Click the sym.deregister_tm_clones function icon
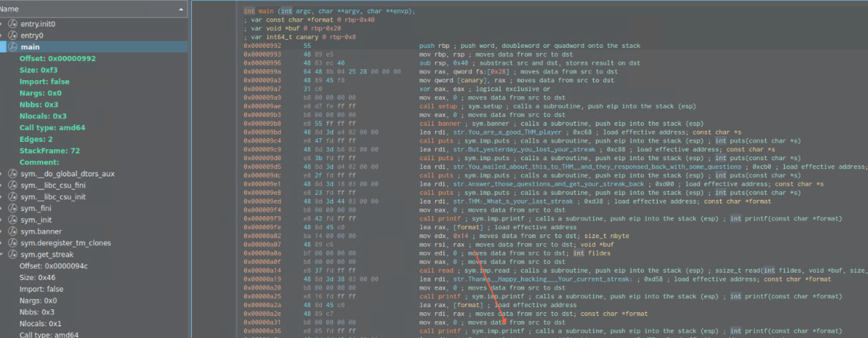This screenshot has height=338, width=868. click(x=12, y=242)
